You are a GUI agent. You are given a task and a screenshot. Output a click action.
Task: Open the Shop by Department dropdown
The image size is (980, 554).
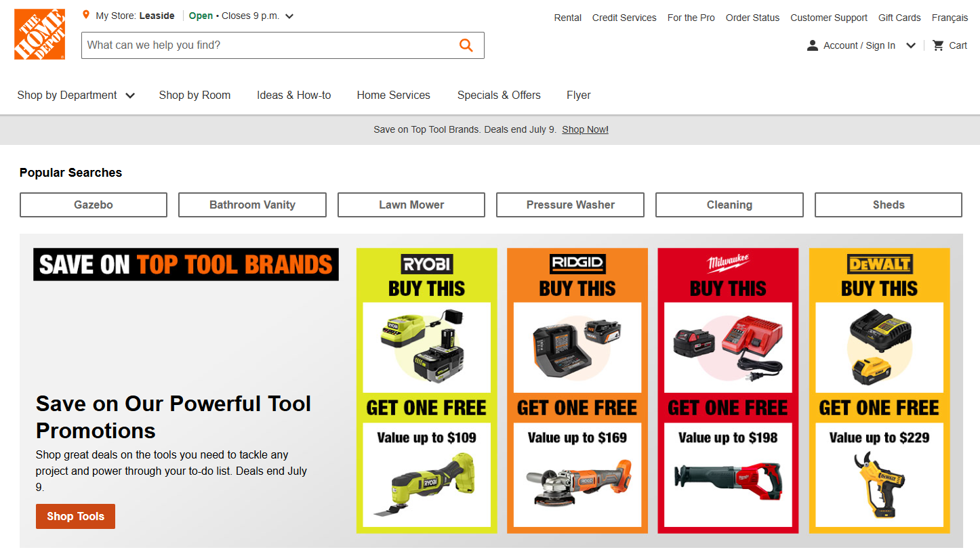(x=76, y=95)
